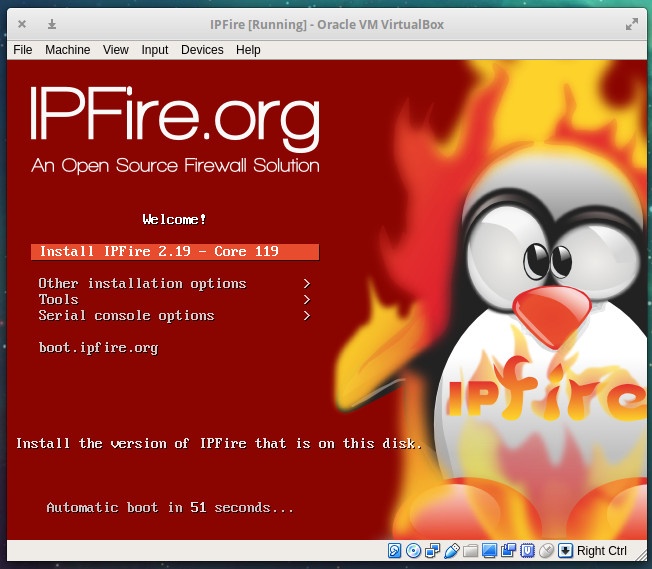Open the Machine menu
The height and width of the screenshot is (569, 652).
tap(67, 50)
